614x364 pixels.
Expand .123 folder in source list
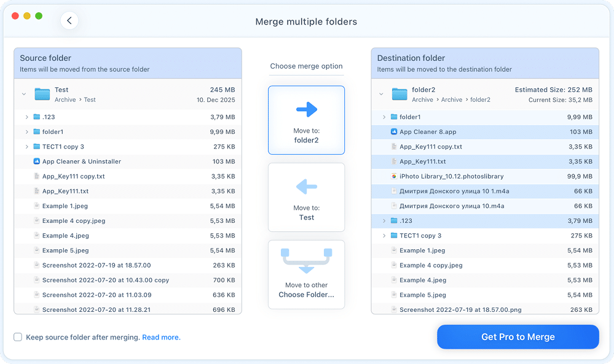click(26, 117)
